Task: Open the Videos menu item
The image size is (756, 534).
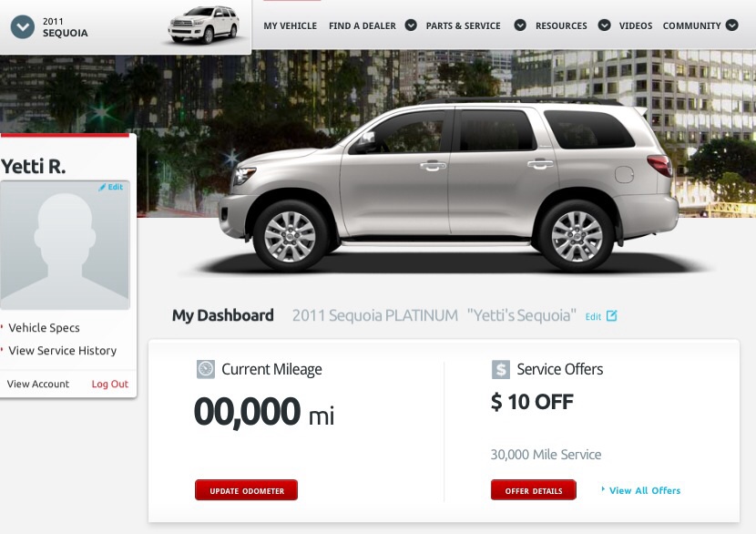Action: pos(636,26)
